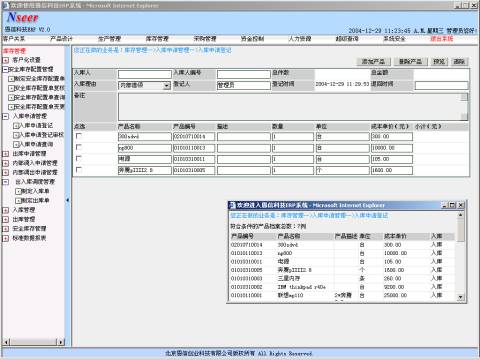Click the icon beside 入库申请查询 tree entry
Image resolution: width=480 pixels, height=360 pixels.
pyautogui.click(x=16, y=144)
